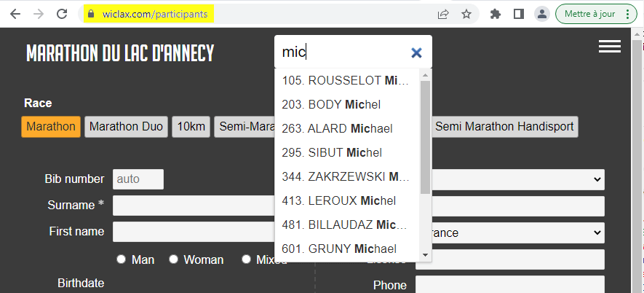Focus the Surname input field

pyautogui.click(x=193, y=206)
